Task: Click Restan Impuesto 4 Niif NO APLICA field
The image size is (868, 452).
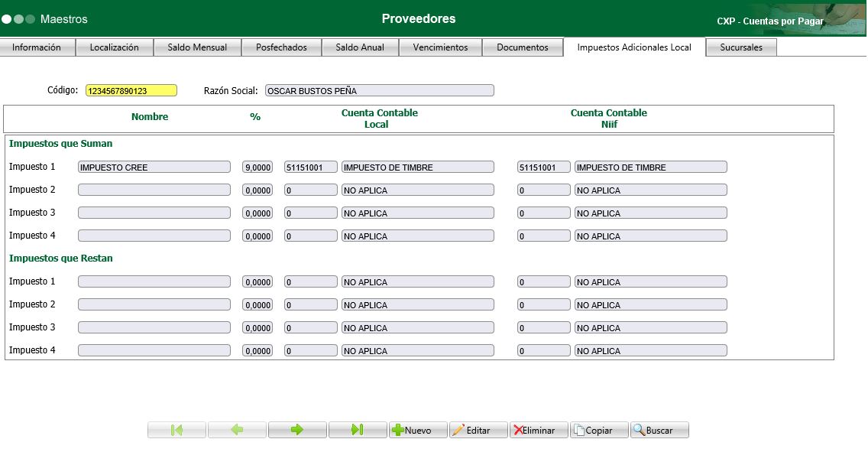Action: (651, 350)
